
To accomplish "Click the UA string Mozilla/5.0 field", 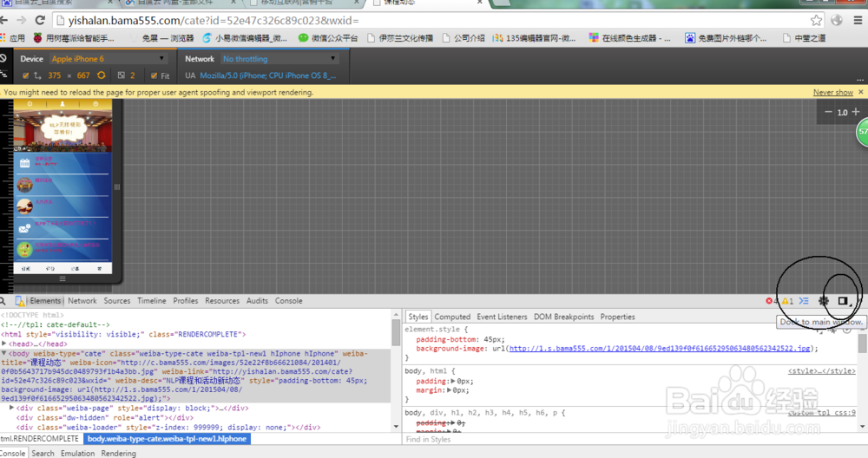I will [x=268, y=75].
